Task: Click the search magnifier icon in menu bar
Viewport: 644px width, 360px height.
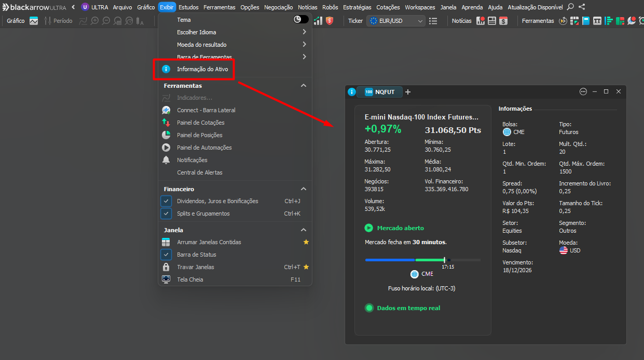Action: click(x=570, y=7)
